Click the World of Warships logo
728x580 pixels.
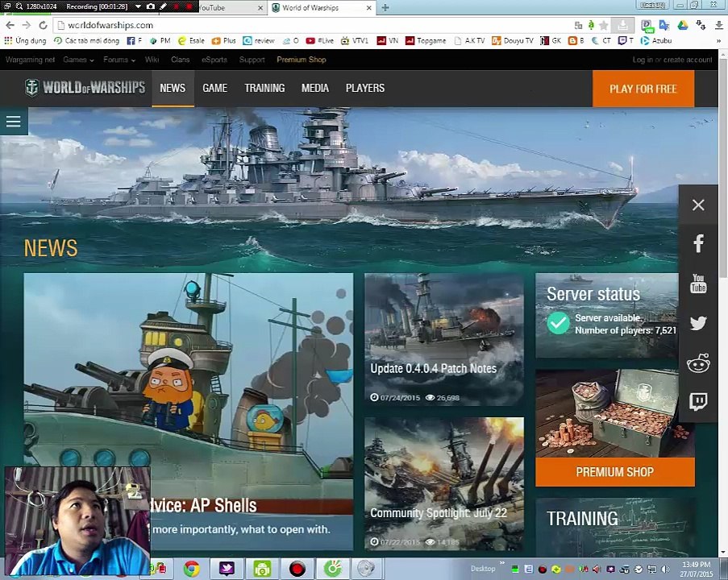coord(85,87)
